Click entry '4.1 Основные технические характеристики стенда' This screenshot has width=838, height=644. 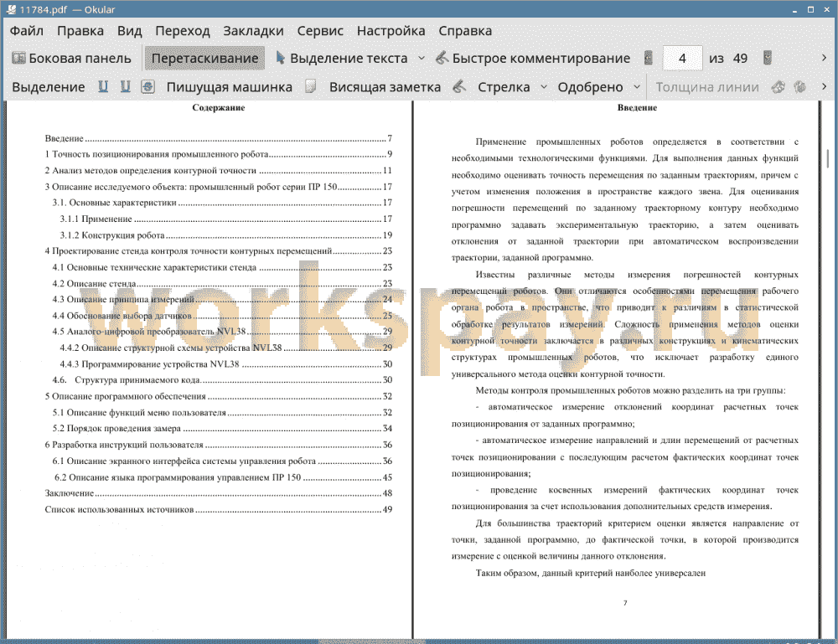pos(222,267)
